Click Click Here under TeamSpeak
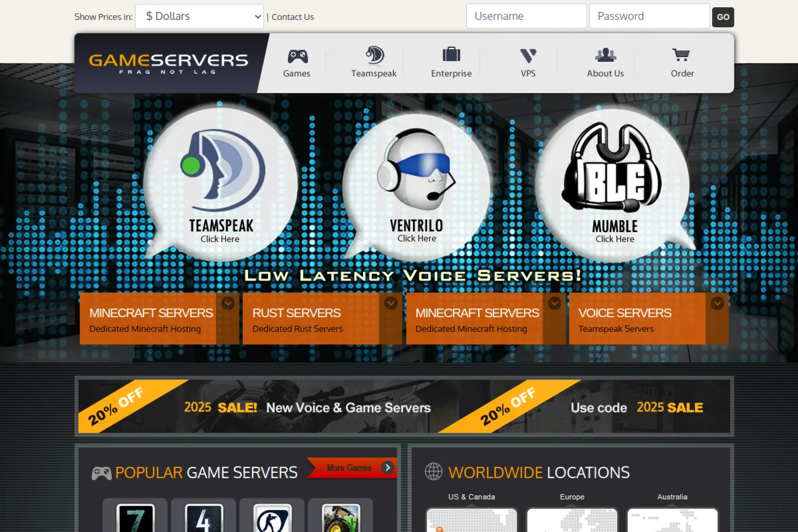The width and height of the screenshot is (798, 532). click(x=220, y=239)
